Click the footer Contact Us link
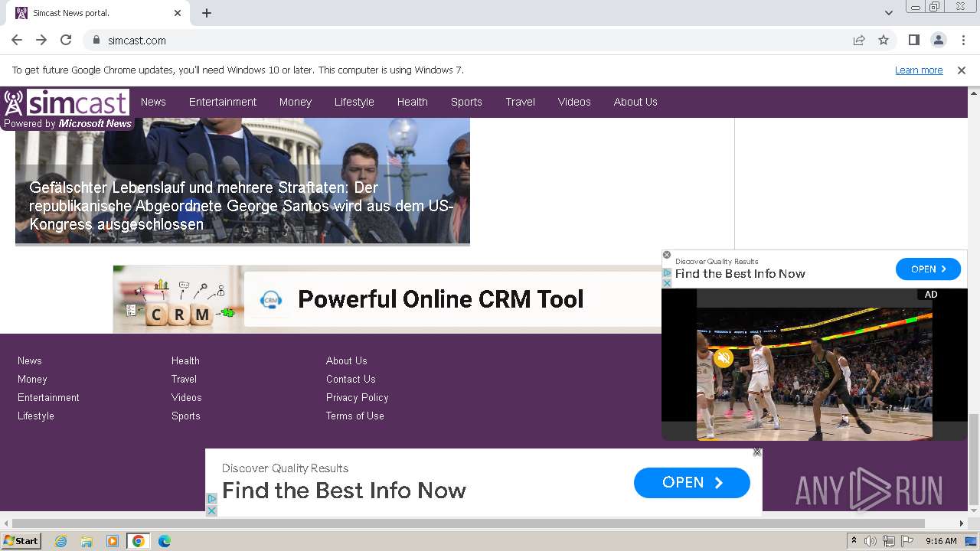The height and width of the screenshot is (551, 980). [351, 379]
